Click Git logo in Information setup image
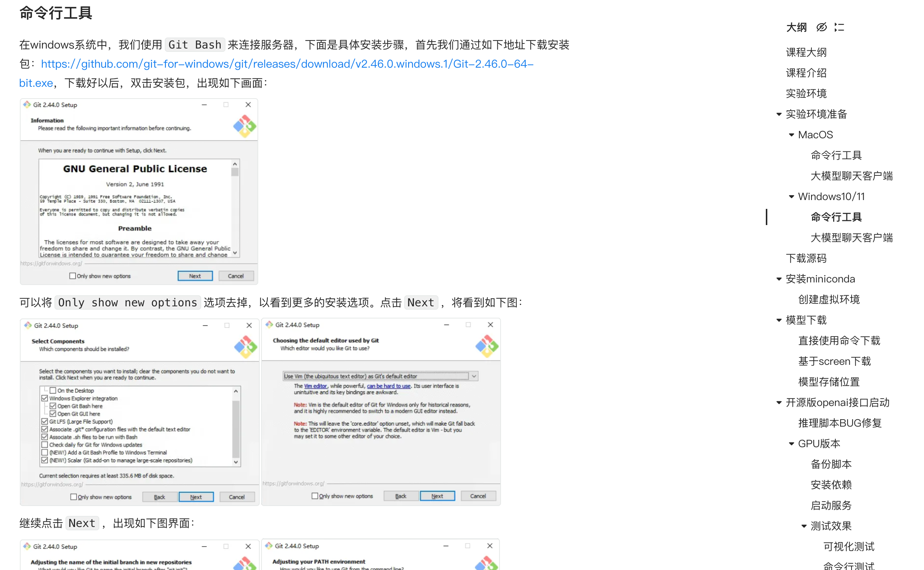Screen dimensions: 924x570 (x=245, y=126)
